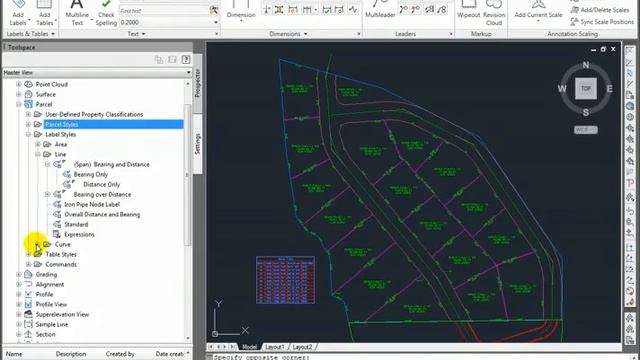Switch to the Prospector tab
The height and width of the screenshot is (360, 640).
pyautogui.click(x=198, y=83)
